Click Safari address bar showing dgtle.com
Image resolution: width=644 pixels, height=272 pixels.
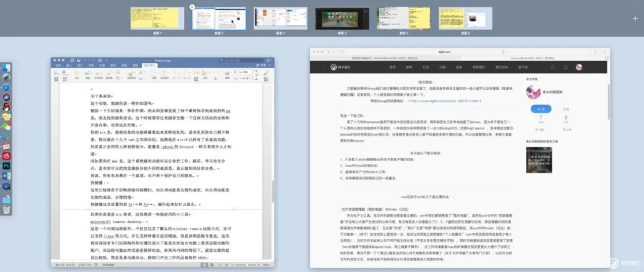[x=444, y=52]
